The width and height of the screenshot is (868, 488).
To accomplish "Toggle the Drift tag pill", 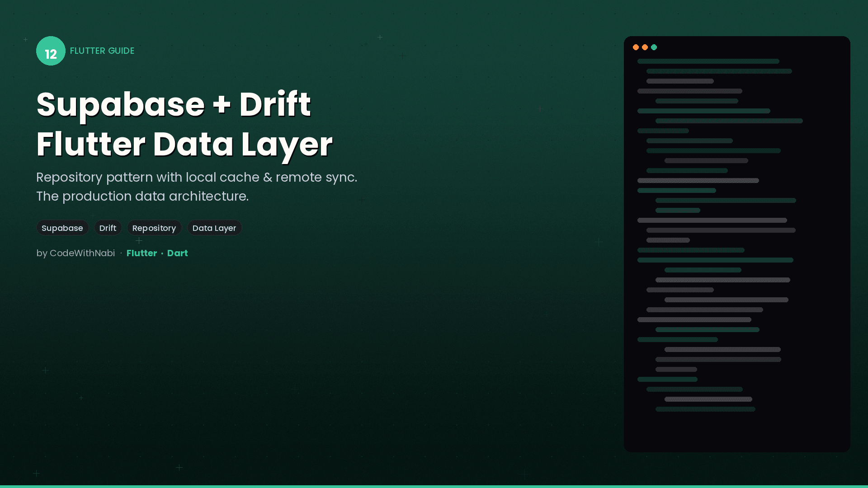I will click(108, 228).
